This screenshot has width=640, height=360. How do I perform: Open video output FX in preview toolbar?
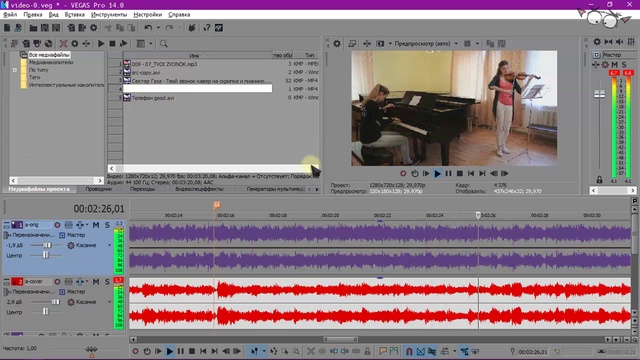[367, 43]
